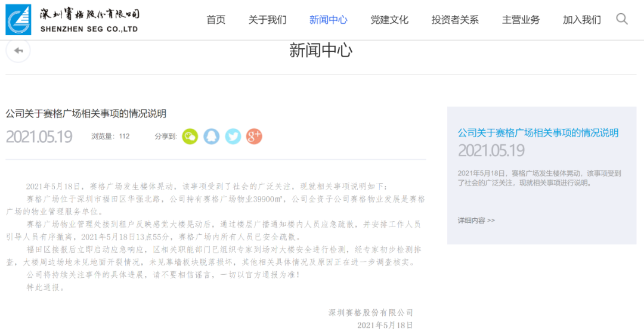Share article via red Google+ icon

254,137
